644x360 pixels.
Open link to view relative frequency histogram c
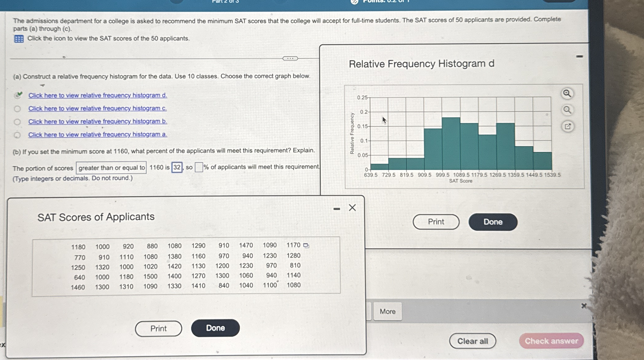click(x=97, y=108)
